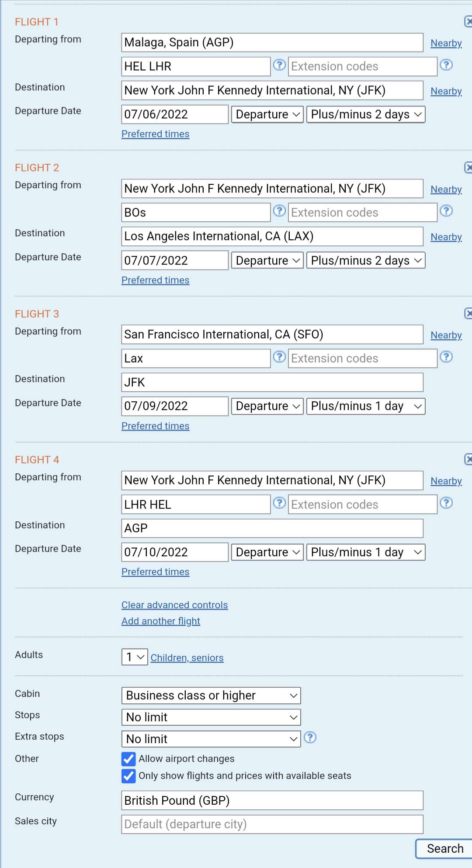472x868 pixels.
Task: Open Flight 3 Departure type dropdown
Action: tap(267, 406)
